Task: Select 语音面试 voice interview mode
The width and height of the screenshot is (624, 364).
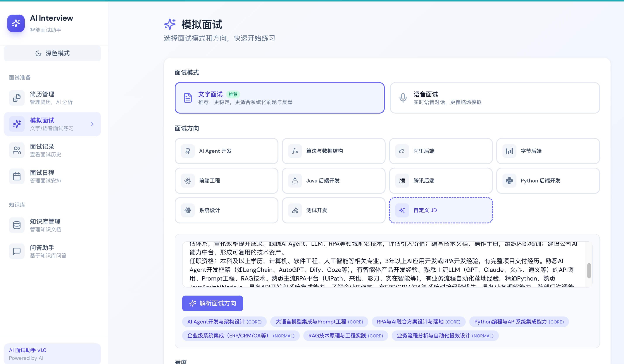Action: point(495,98)
